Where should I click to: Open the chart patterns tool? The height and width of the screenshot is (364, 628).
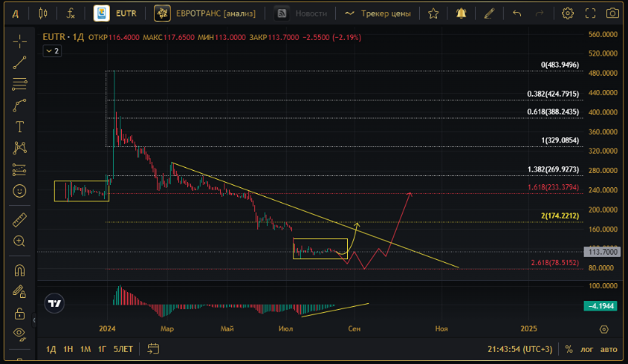pos(19,148)
